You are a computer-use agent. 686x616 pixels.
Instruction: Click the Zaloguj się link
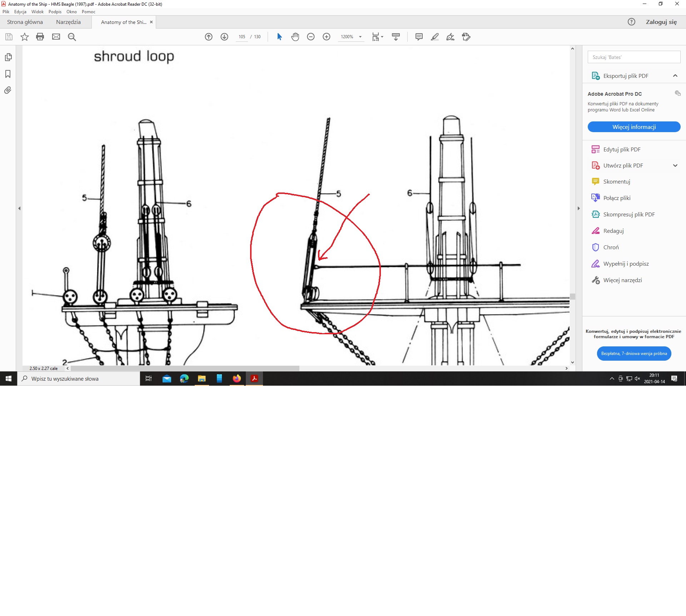[661, 22]
